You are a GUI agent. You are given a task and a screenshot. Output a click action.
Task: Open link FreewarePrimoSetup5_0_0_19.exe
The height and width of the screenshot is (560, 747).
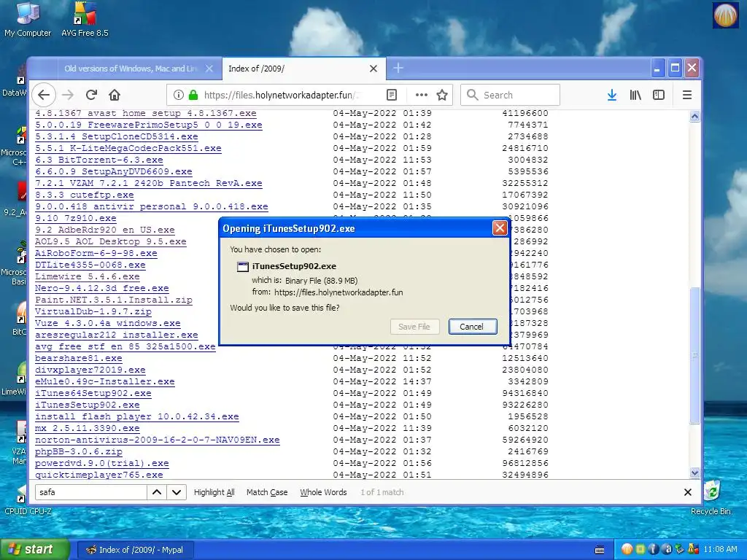tap(149, 125)
